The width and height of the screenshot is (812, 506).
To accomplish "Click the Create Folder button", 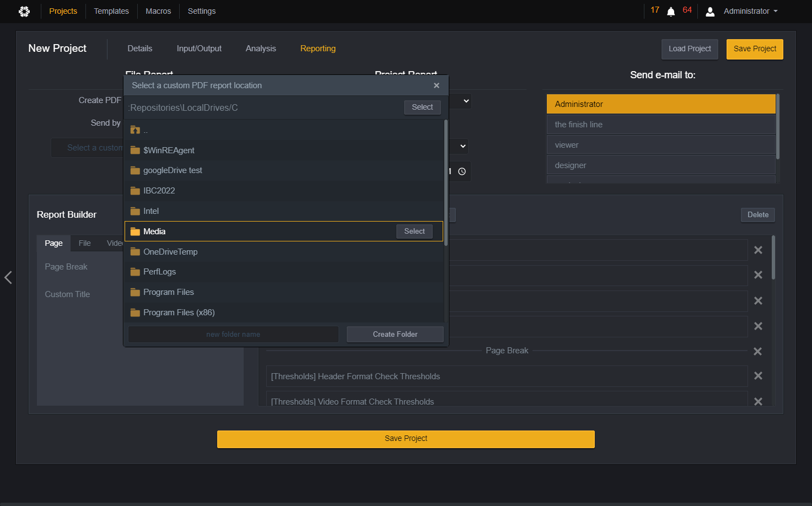I will (x=395, y=334).
